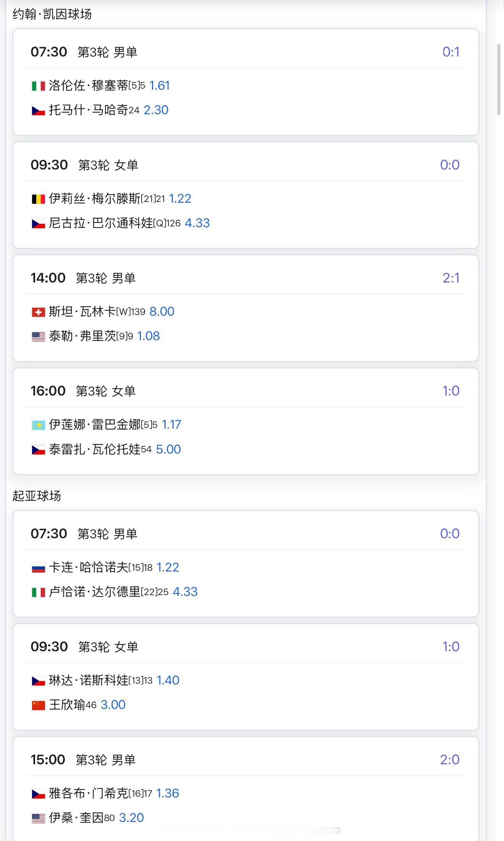Click Belgium flag beside 伊莉丝·梅尔滕斯
The image size is (504, 841).
[38, 199]
